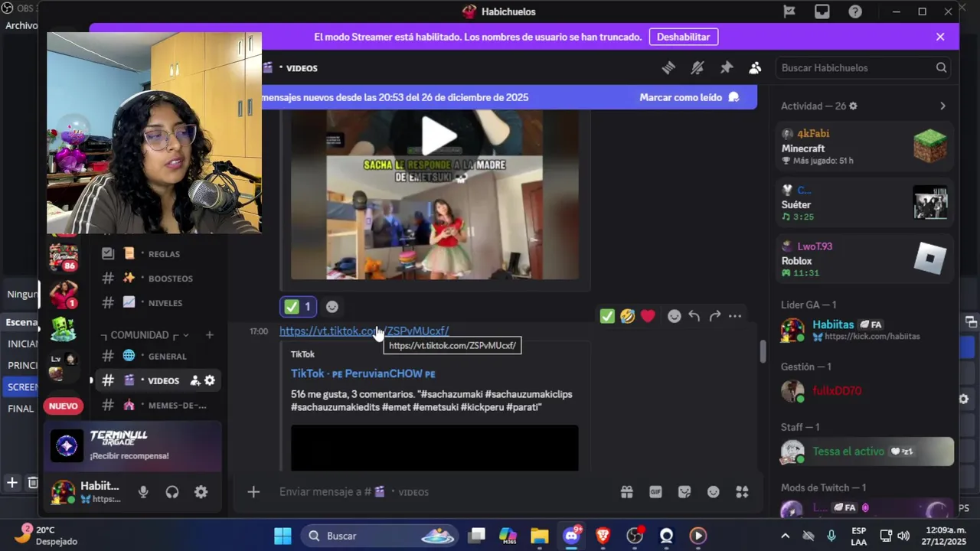Click the Deshabilitar button in Streamer banner
Screen dimensions: 980x551
coord(684,37)
